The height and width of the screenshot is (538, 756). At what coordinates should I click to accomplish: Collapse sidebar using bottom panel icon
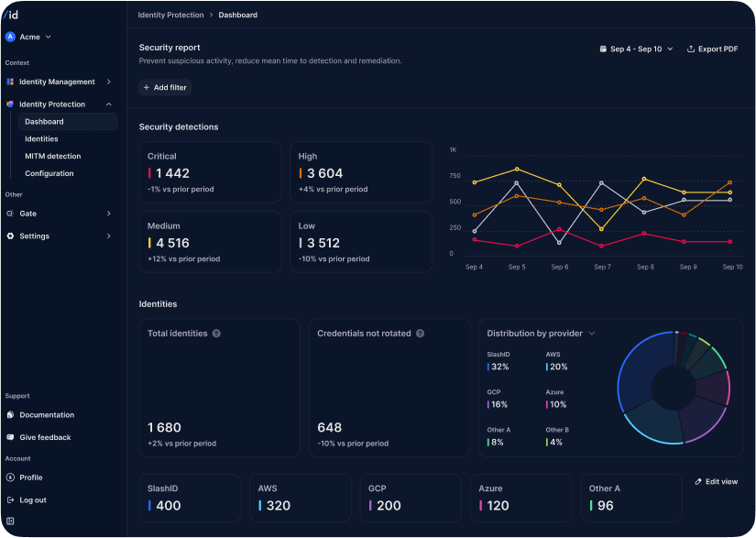(10, 522)
